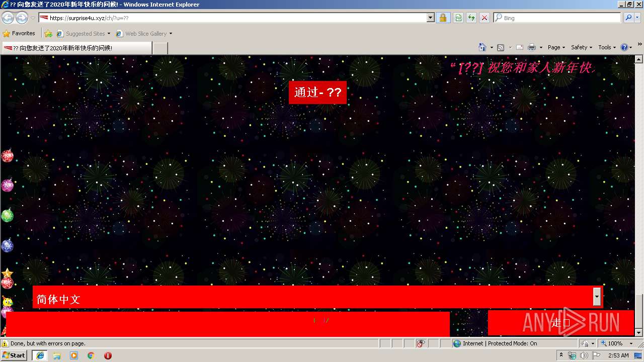Click the Forward navigation arrow

point(22,18)
